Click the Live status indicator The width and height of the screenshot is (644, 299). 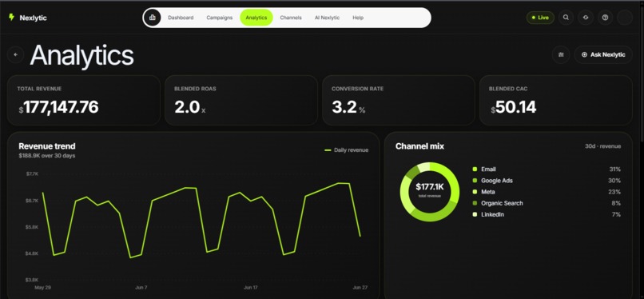540,18
